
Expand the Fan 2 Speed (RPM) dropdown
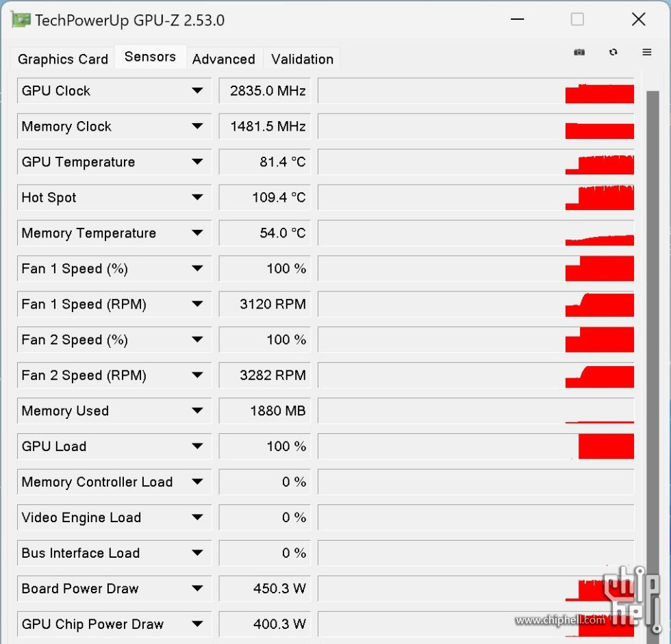coord(197,375)
